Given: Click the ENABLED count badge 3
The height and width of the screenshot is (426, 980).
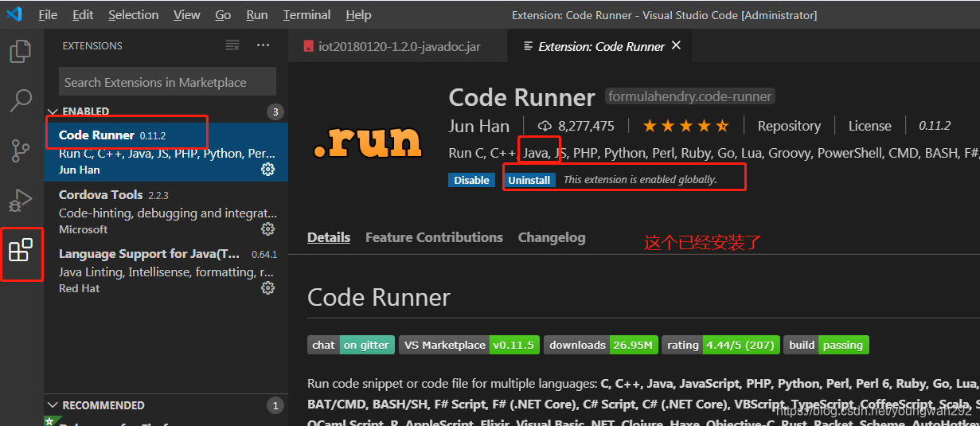Looking at the screenshot, I should [275, 111].
